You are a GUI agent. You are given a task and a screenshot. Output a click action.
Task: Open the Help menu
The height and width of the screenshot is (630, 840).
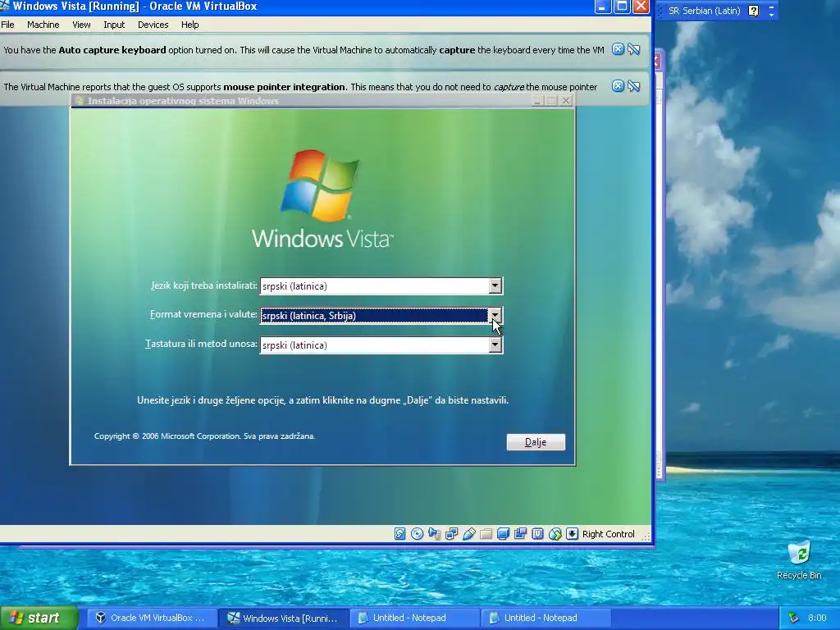point(189,25)
